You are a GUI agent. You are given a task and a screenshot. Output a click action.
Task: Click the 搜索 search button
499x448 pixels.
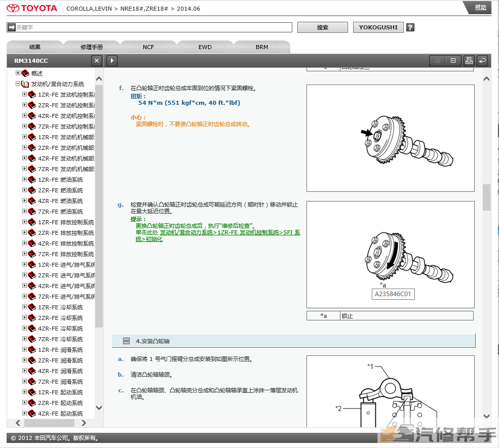322,27
